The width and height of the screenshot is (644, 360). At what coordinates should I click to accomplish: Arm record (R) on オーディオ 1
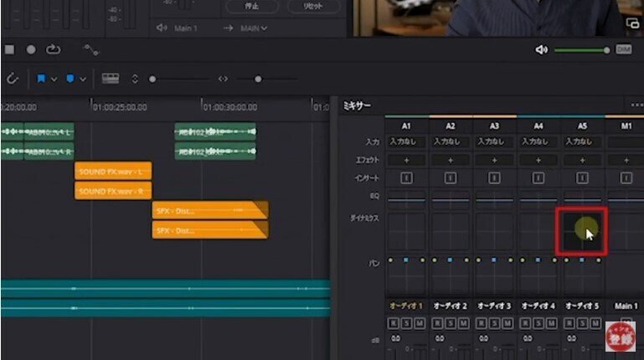coord(394,323)
